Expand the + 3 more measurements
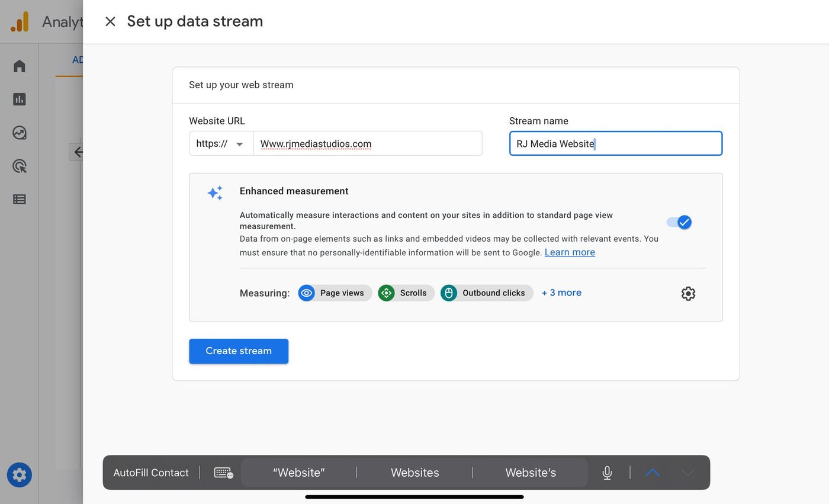The image size is (829, 504). coord(561,293)
